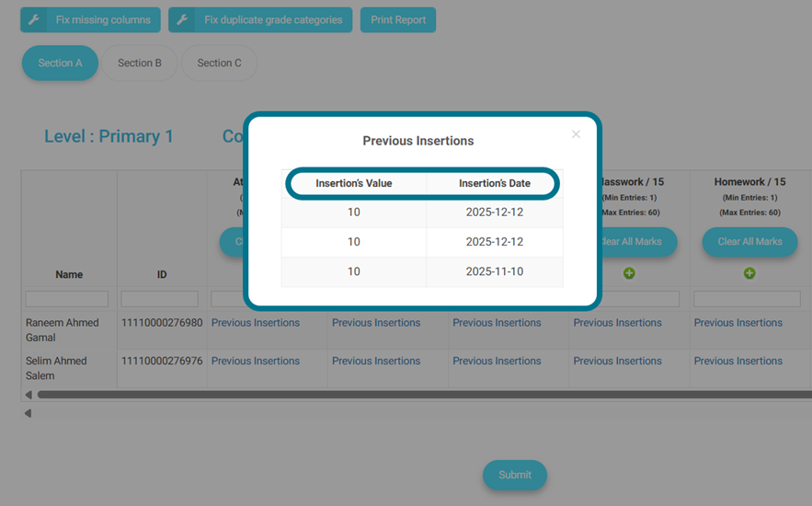Click the wrench icon in Fix missing columns

[34, 20]
